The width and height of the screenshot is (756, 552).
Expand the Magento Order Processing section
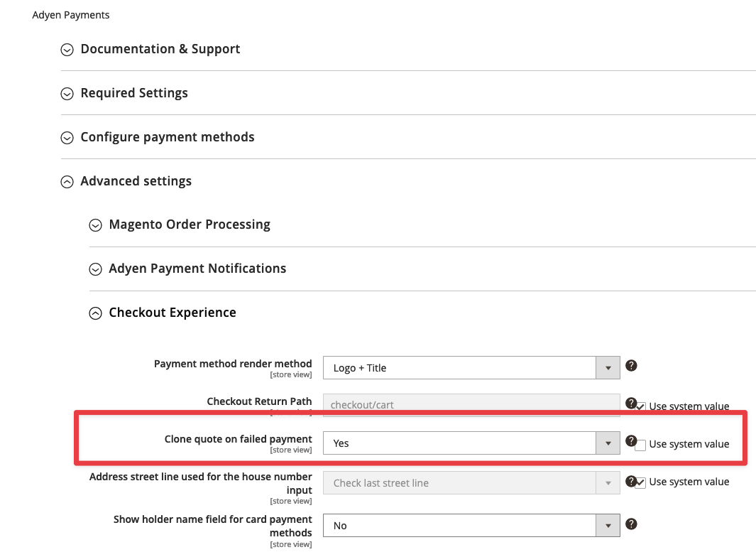(96, 224)
